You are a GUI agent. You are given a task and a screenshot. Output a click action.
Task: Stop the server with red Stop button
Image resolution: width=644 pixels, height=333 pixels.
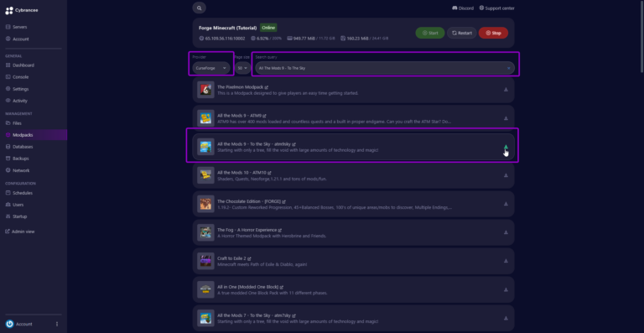[493, 33]
